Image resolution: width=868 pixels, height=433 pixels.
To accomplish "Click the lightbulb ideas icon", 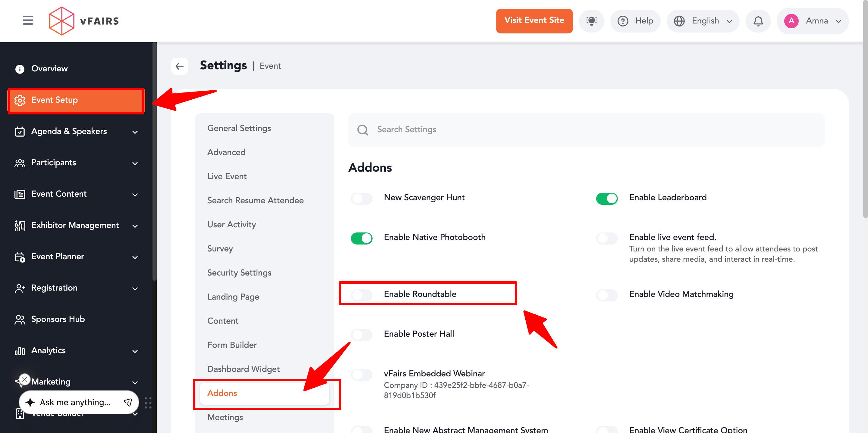I will (x=591, y=21).
